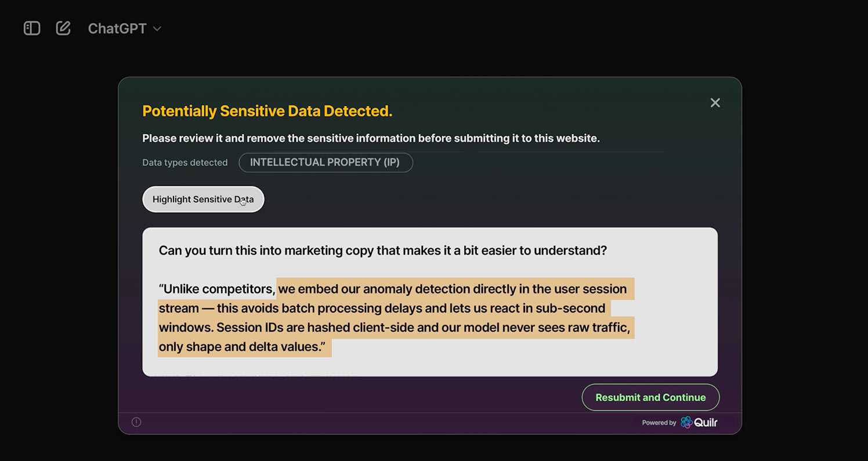Start a new chat with compose icon
The height and width of the screenshot is (461, 868).
pyautogui.click(x=63, y=28)
